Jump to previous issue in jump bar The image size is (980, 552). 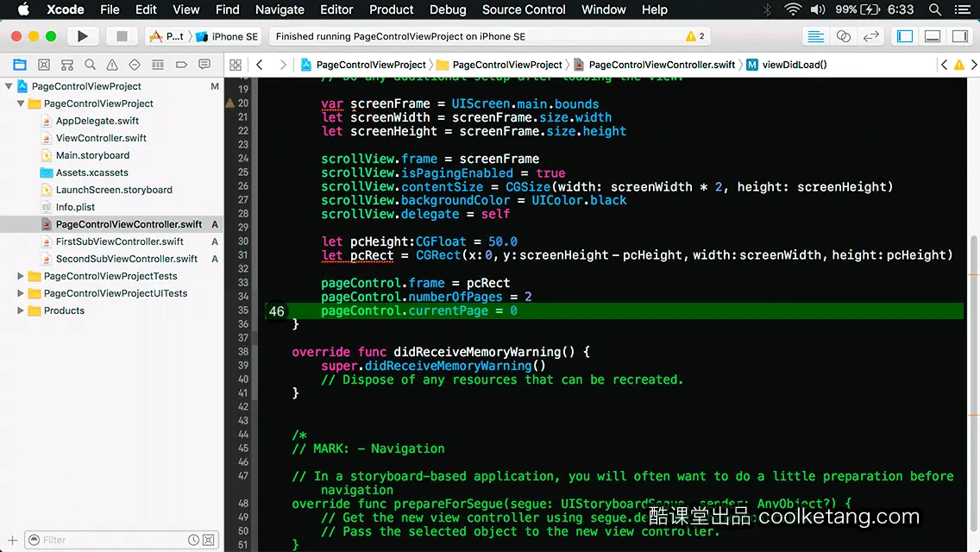[945, 65]
